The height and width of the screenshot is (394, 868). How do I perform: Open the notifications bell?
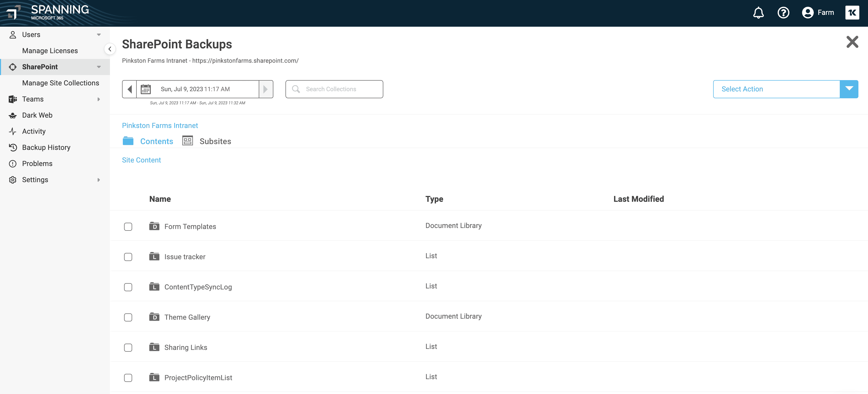(x=758, y=13)
